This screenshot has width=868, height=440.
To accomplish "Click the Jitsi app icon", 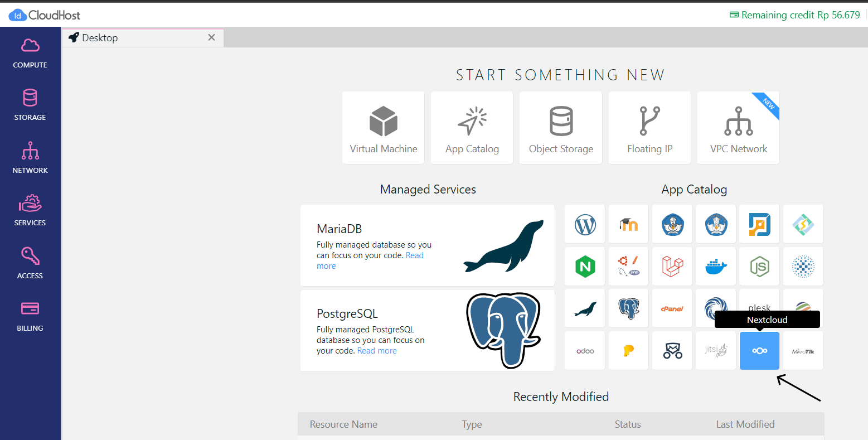I will click(x=715, y=350).
